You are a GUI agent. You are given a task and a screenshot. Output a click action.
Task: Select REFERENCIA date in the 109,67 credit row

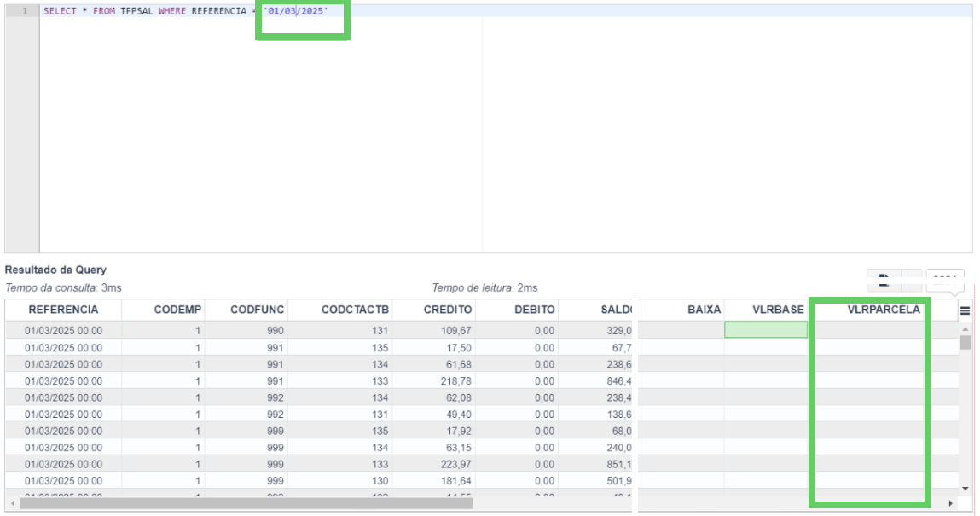[x=63, y=330]
